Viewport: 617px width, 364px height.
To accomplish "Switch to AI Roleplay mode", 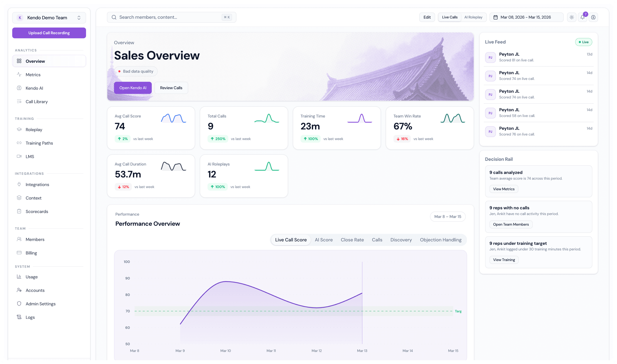I will pyautogui.click(x=474, y=17).
